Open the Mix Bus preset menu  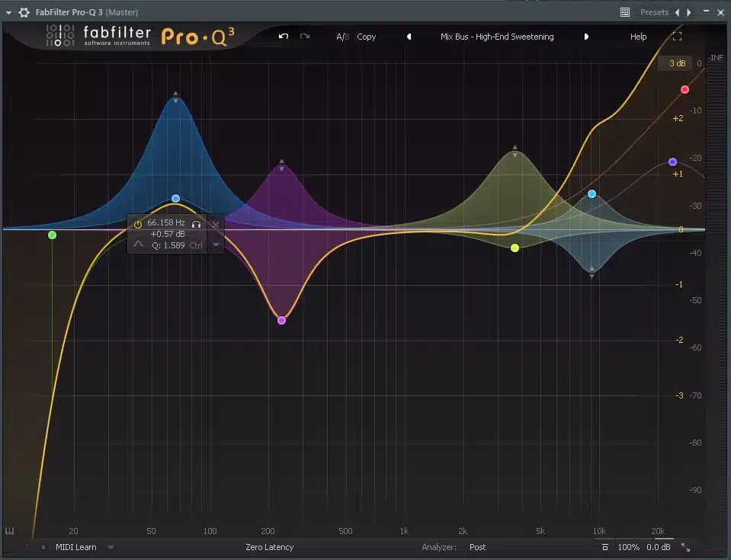pos(497,37)
